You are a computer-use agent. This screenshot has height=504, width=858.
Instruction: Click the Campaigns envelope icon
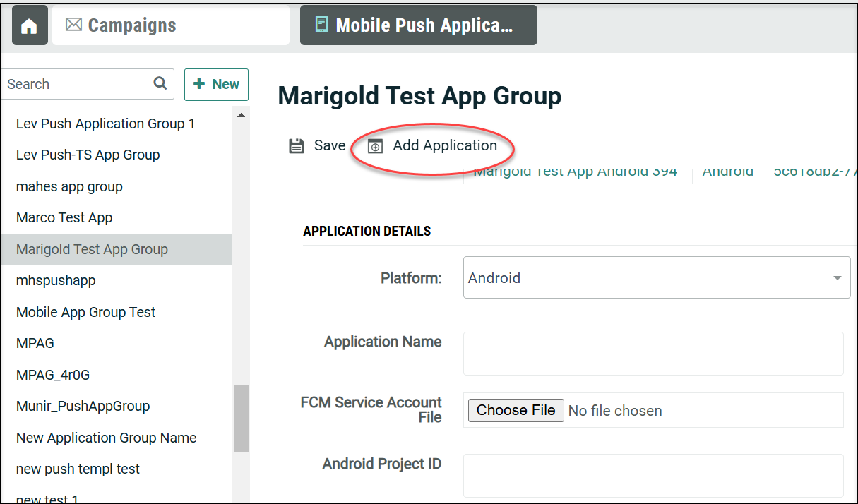point(73,25)
